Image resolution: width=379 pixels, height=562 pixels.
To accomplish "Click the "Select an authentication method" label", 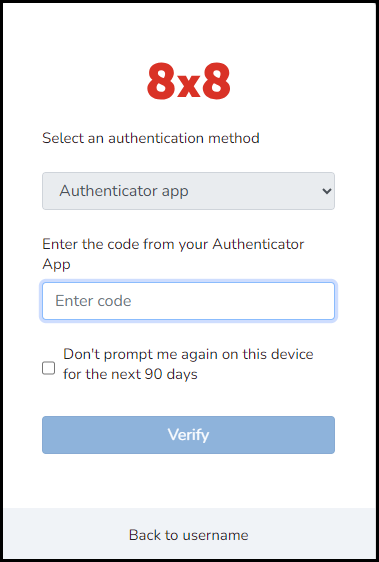I will (151, 138).
